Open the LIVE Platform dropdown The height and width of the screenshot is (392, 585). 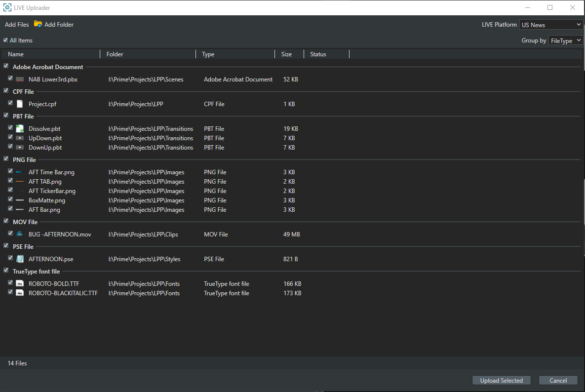pos(551,25)
